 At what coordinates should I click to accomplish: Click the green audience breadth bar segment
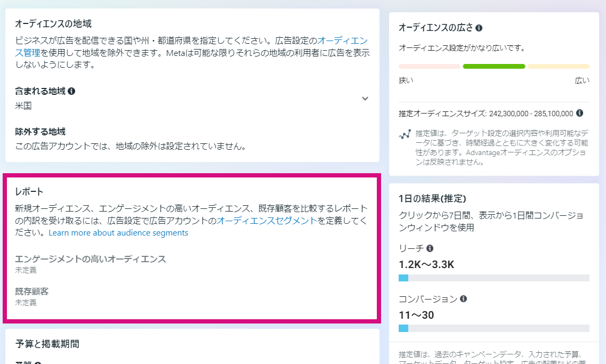point(494,67)
